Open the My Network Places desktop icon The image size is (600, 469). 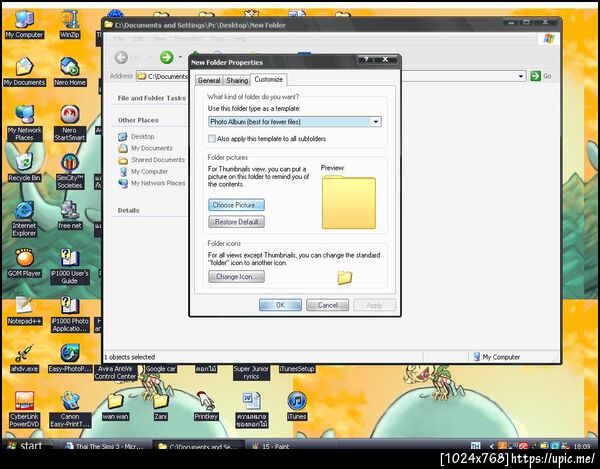coord(24,122)
